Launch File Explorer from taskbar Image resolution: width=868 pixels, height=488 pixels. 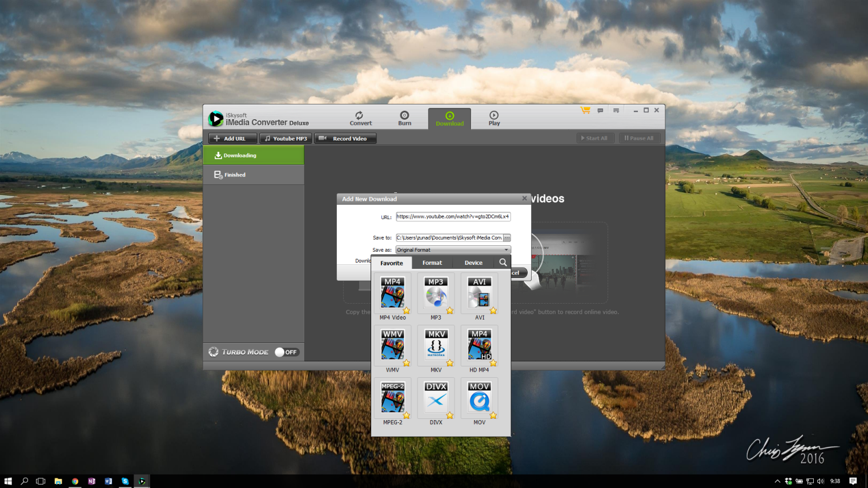(x=58, y=481)
